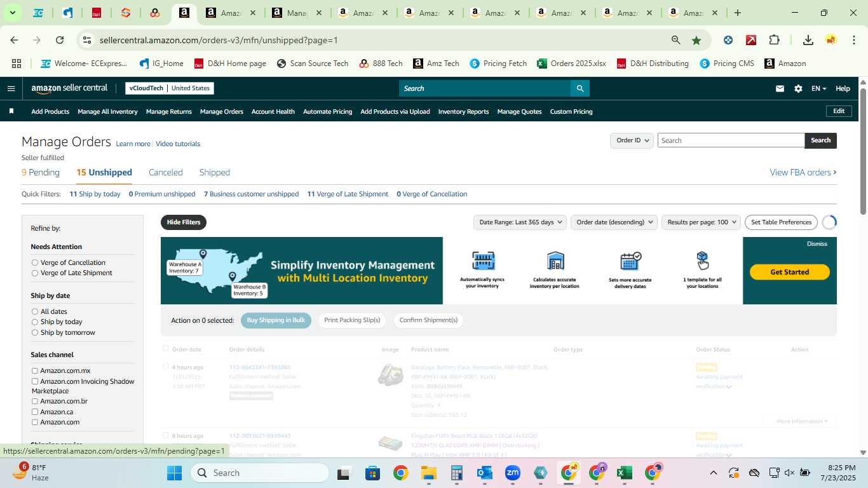The height and width of the screenshot is (488, 868).
Task: Open browser Extensions puzzle icon
Action: [x=774, y=40]
